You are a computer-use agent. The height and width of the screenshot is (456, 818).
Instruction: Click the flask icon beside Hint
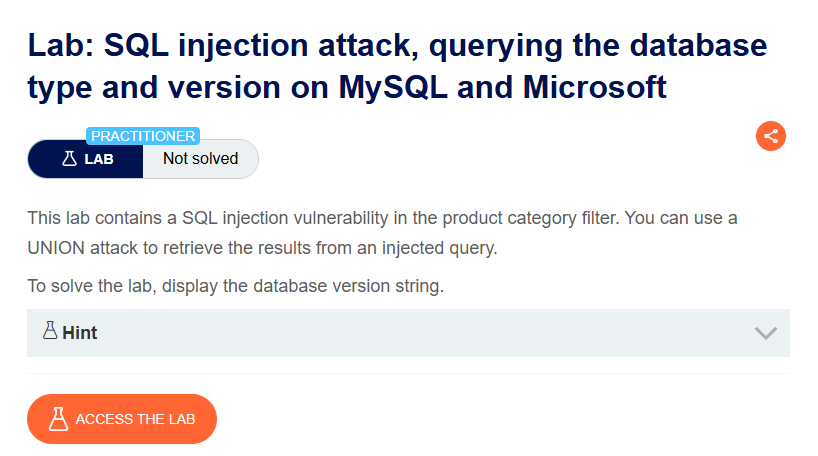pyautogui.click(x=50, y=330)
